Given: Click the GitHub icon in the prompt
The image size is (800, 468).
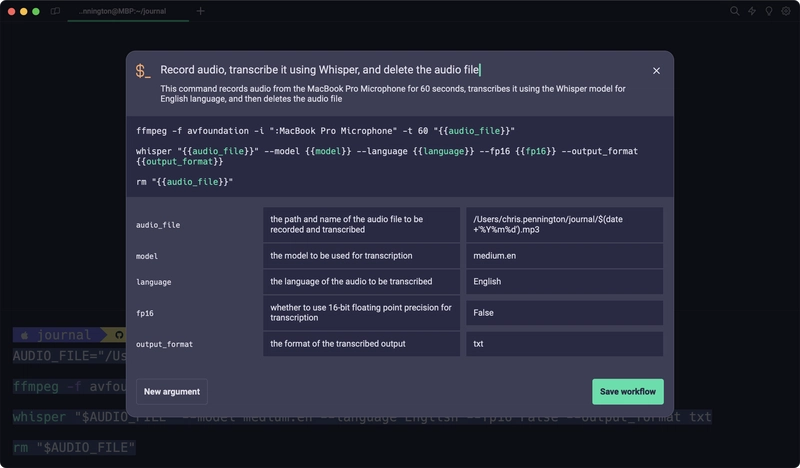Looking at the screenshot, I should (x=119, y=335).
